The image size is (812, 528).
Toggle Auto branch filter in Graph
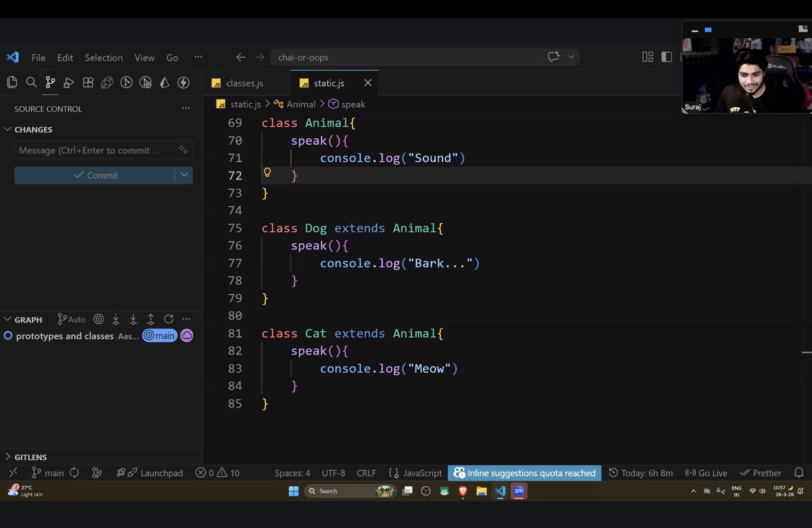tap(72, 319)
